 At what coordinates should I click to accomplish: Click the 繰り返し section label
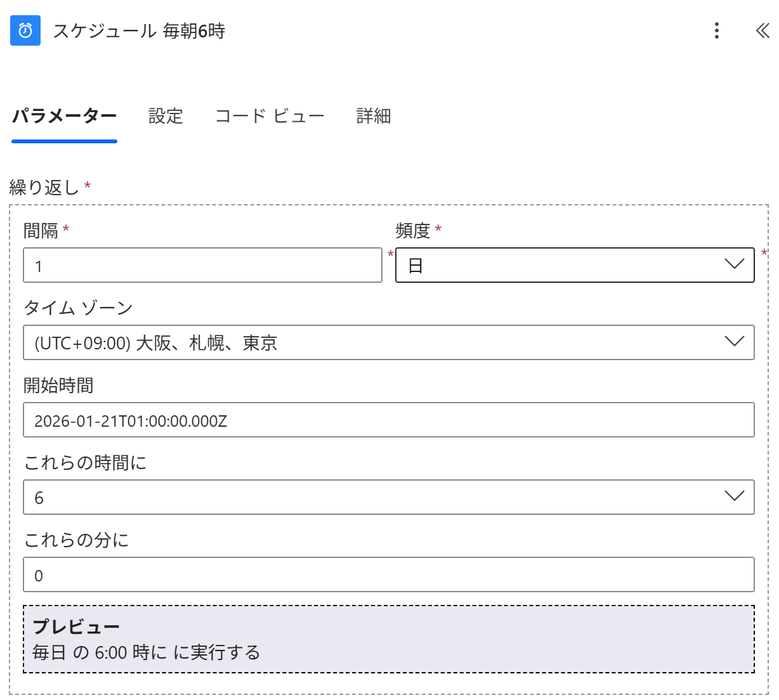click(x=44, y=187)
